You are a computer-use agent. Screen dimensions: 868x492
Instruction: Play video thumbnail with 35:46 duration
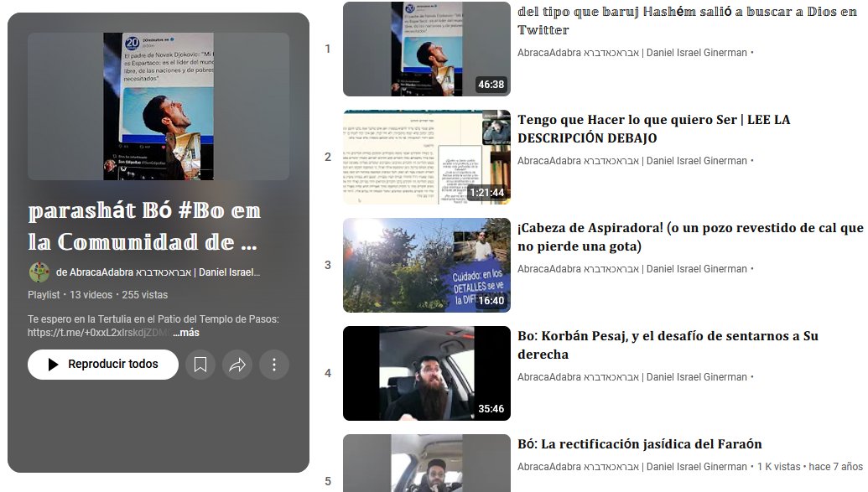(x=427, y=374)
